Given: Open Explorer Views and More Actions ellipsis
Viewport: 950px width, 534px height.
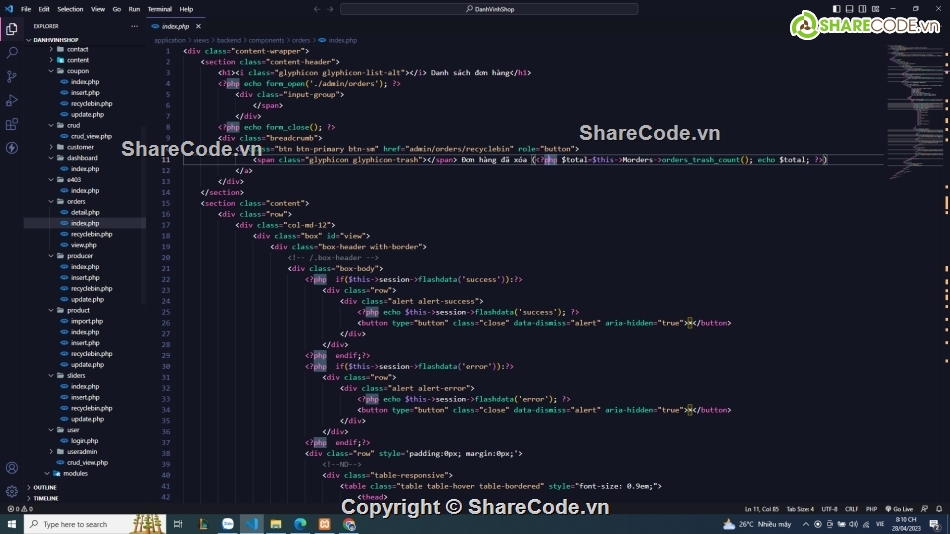Looking at the screenshot, I should (135, 26).
